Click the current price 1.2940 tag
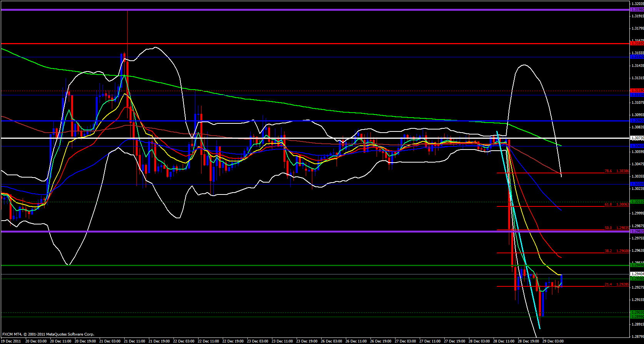The height and width of the screenshot is (344, 644). coord(637,274)
